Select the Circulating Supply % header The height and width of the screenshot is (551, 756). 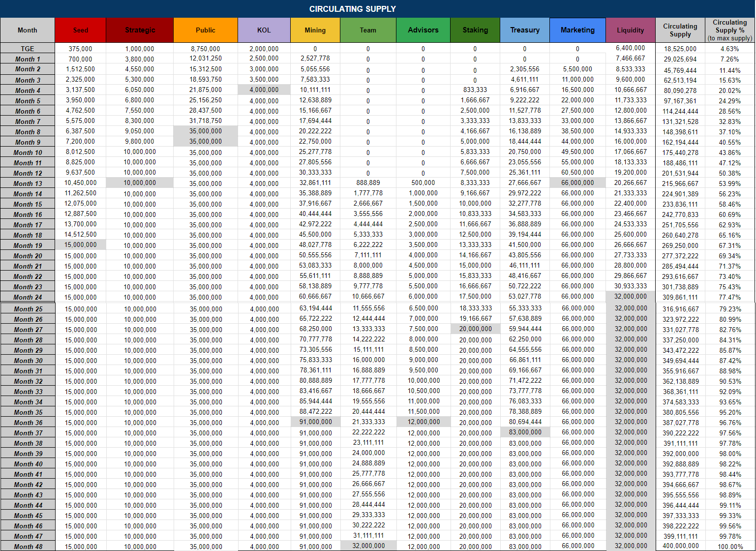tap(730, 30)
